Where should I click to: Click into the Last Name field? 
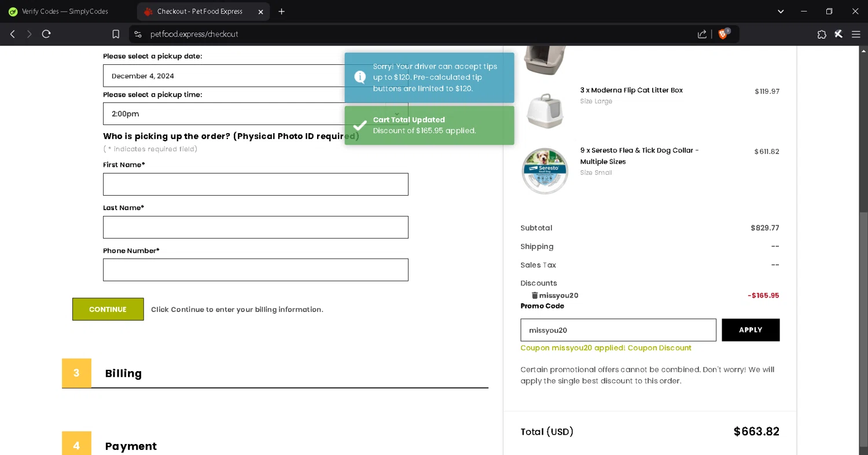[255, 227]
